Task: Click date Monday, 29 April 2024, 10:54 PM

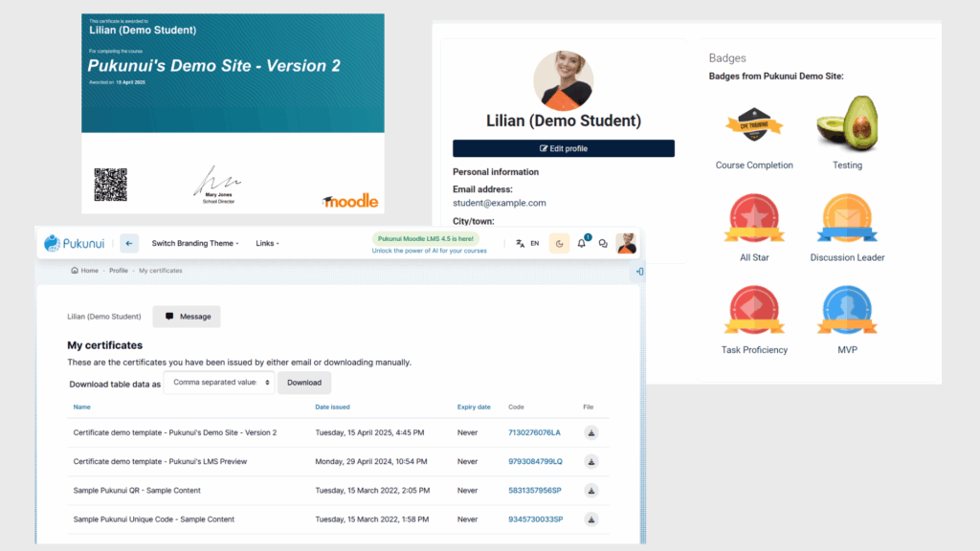Action: (371, 462)
